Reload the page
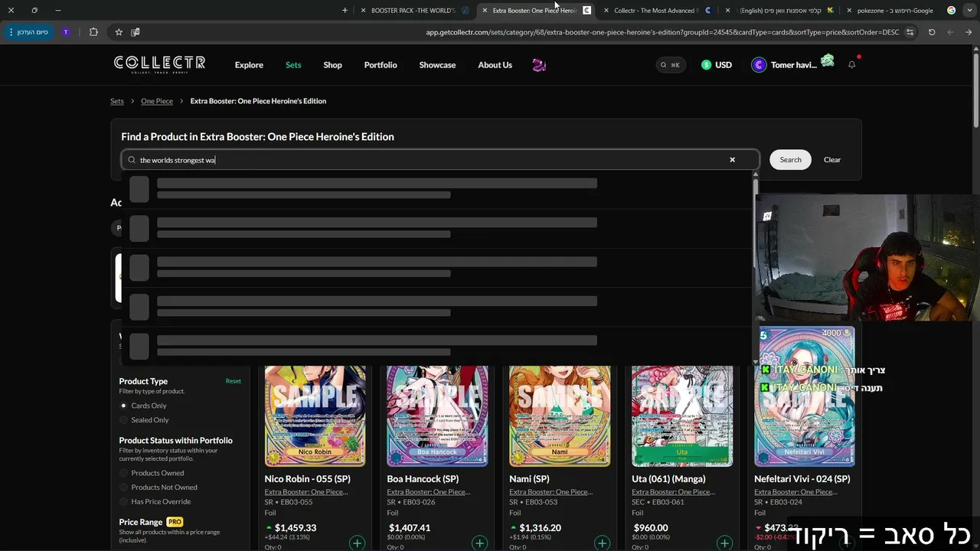This screenshot has height=551, width=980. pos(932,32)
